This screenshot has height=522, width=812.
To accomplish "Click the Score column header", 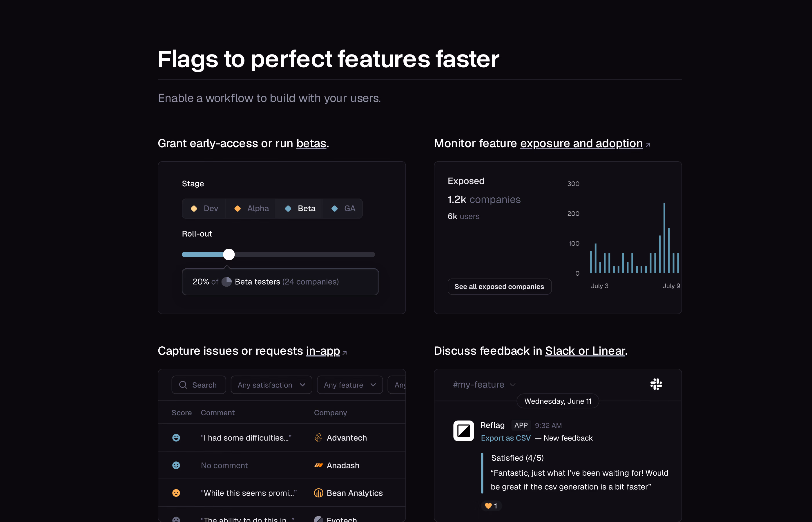I will 181,412.
